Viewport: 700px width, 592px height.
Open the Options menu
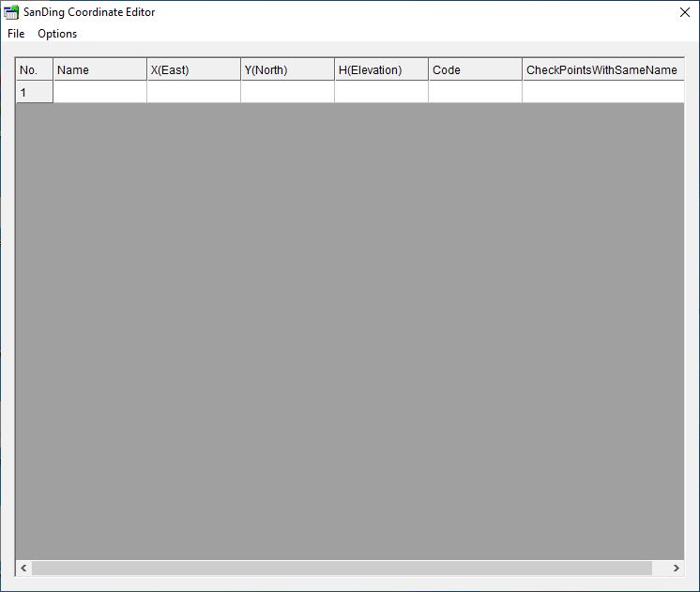click(x=57, y=34)
